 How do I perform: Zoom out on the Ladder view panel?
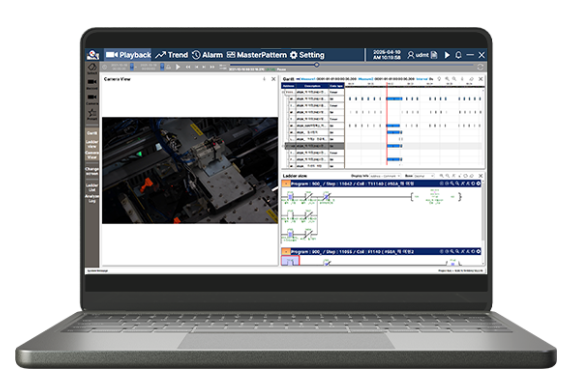(448, 176)
